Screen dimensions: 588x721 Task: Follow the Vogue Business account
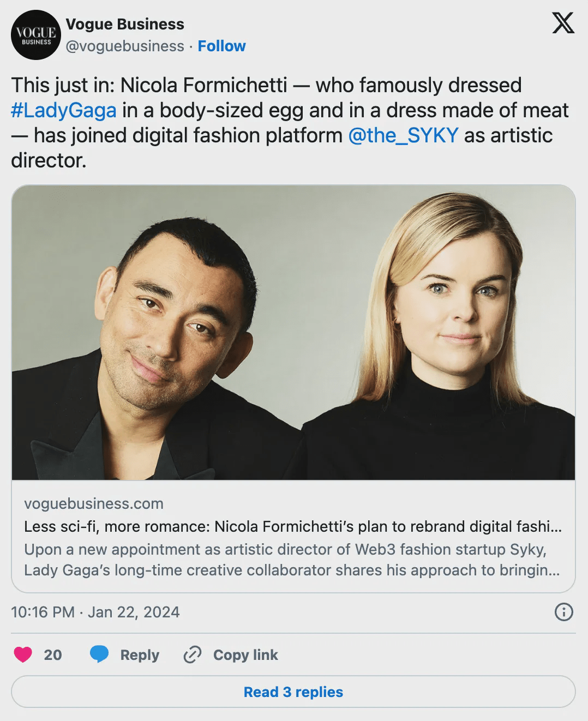click(221, 46)
